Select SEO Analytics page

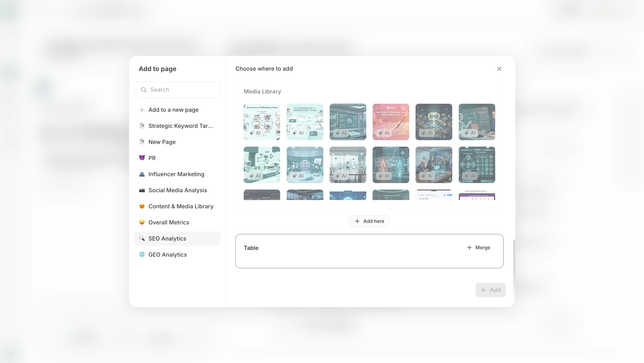click(x=177, y=238)
